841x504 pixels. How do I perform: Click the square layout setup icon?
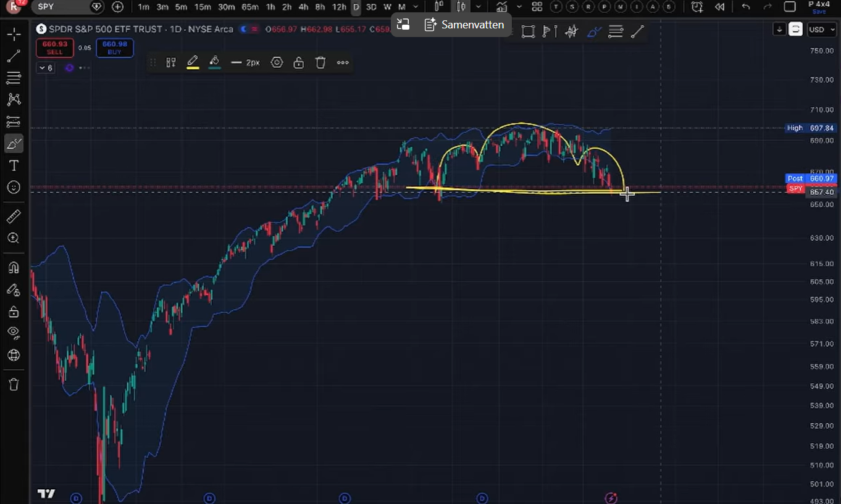[x=790, y=7]
